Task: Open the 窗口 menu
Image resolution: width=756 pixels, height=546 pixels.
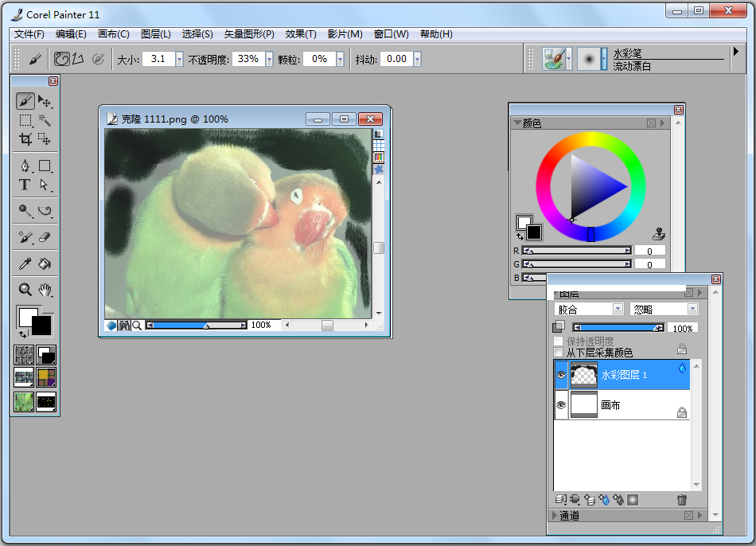Action: click(390, 33)
